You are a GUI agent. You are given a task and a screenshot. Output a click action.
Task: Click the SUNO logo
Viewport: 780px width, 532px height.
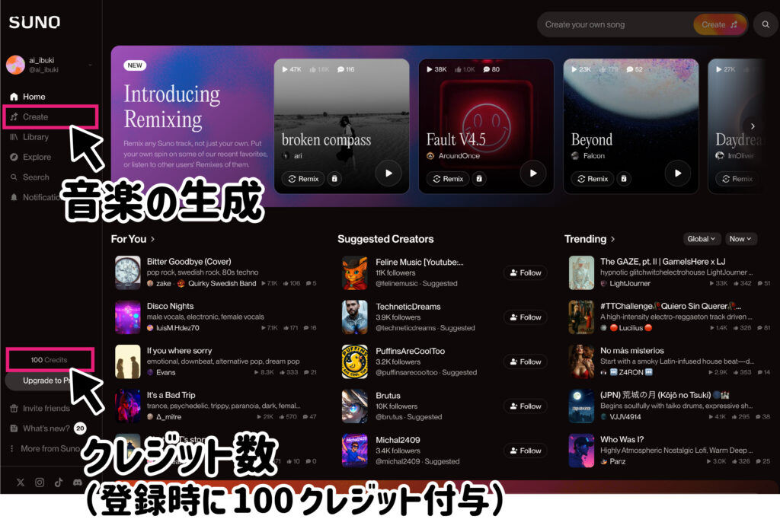pyautogui.click(x=34, y=22)
